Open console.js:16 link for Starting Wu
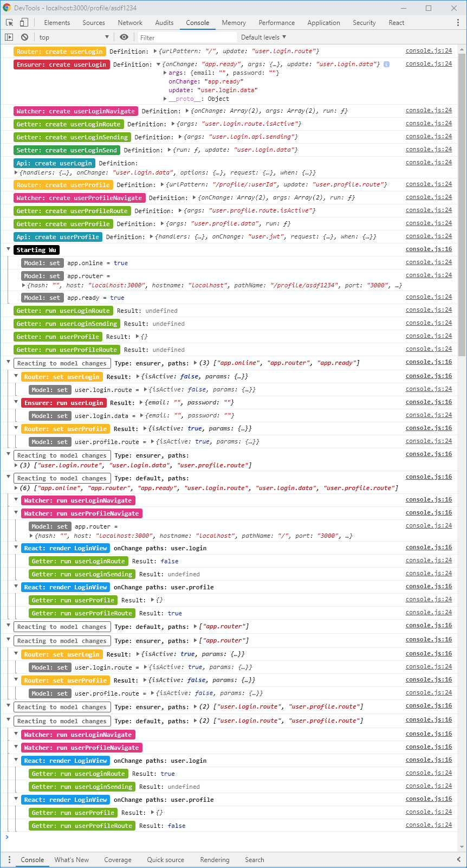The image size is (467, 868). [x=429, y=249]
